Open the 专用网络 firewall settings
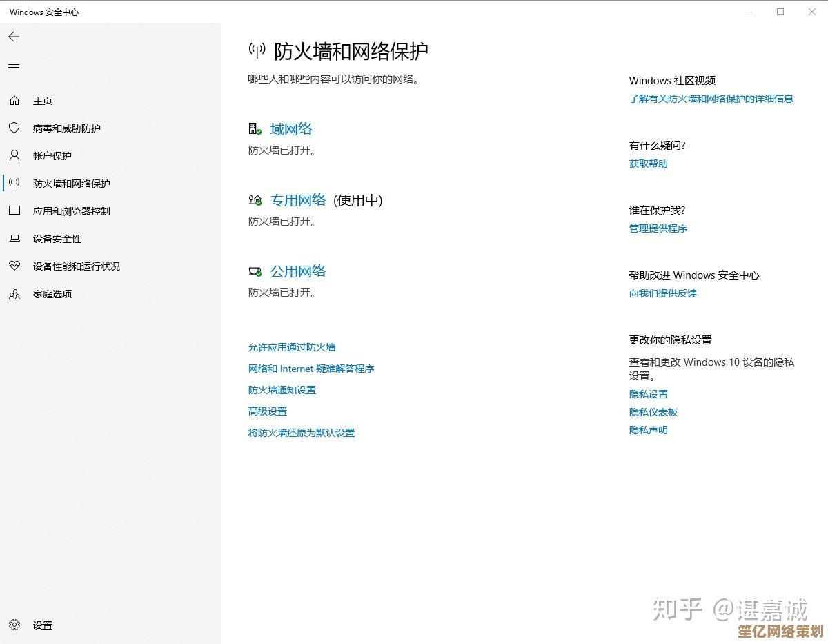The image size is (828, 644). pos(297,200)
